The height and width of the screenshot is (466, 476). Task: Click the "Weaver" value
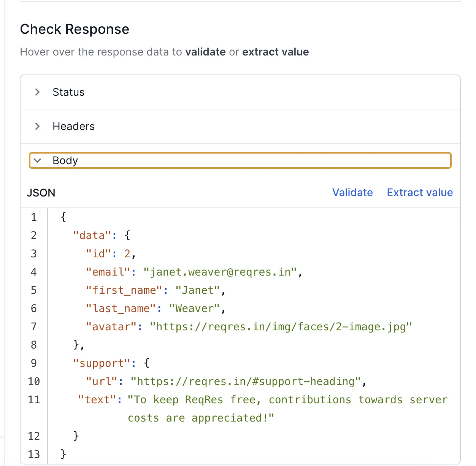click(194, 309)
